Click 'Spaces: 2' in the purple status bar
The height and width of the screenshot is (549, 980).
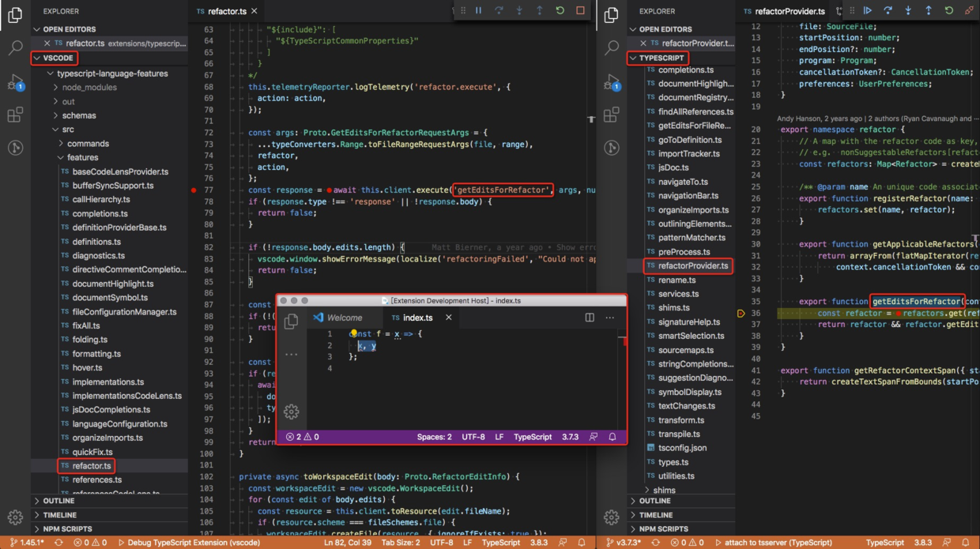click(x=434, y=437)
